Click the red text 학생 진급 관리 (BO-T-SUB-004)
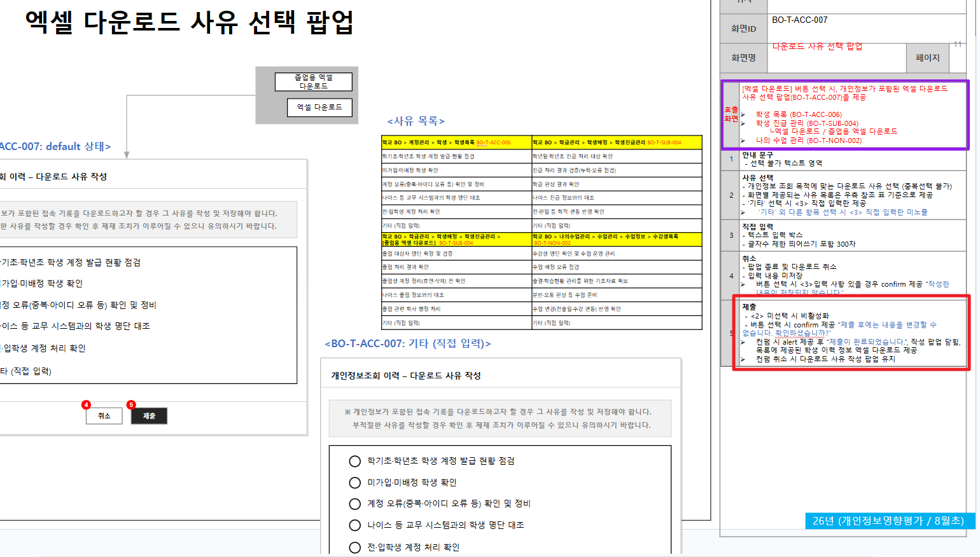The width and height of the screenshot is (980, 557). (807, 123)
